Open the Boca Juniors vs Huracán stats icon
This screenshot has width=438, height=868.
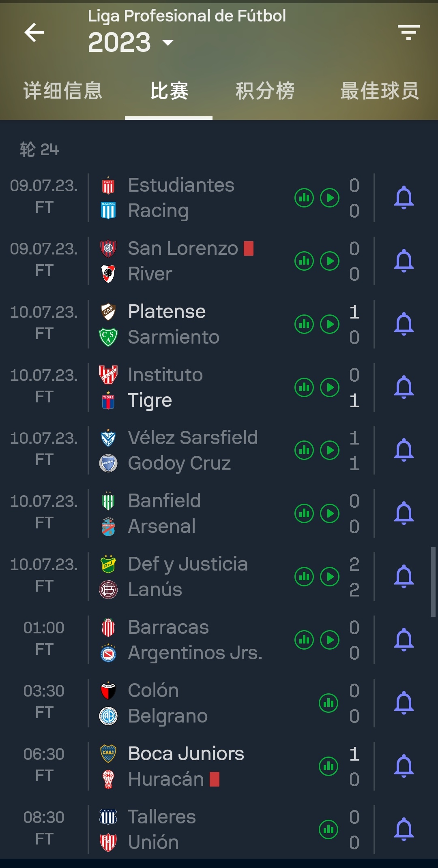[x=328, y=766]
